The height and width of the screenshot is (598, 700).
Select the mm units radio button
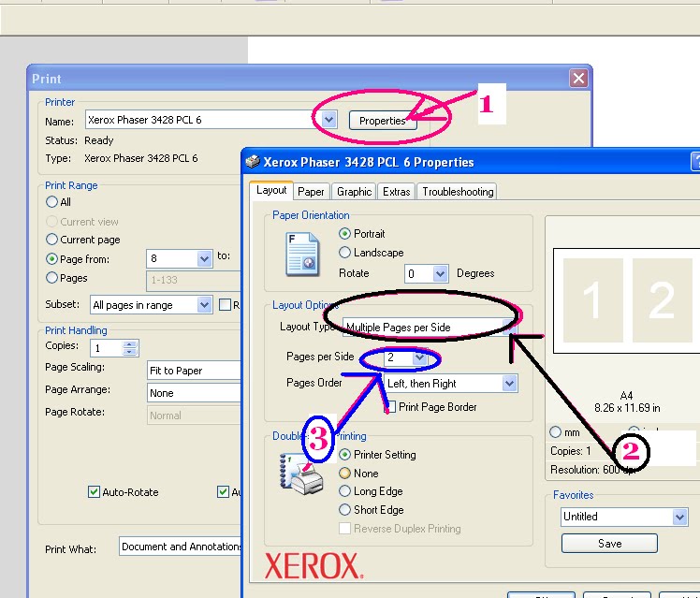(x=555, y=432)
